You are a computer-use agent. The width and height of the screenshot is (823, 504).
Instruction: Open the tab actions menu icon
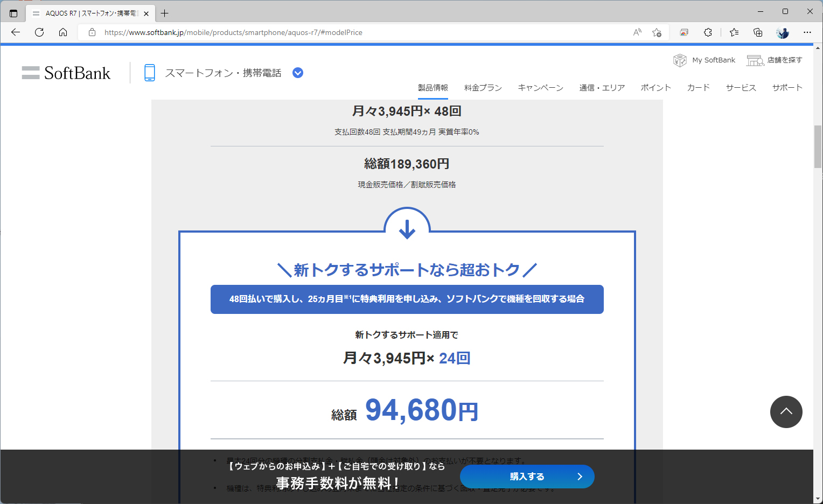click(13, 13)
